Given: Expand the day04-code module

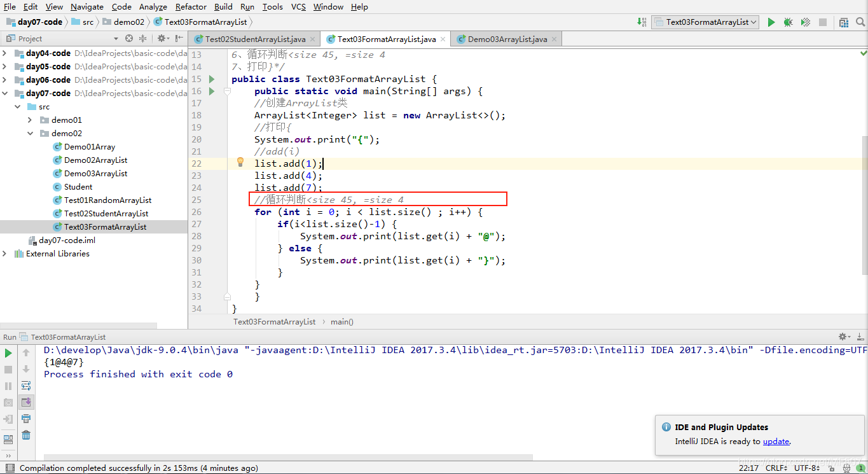Looking at the screenshot, I should 5,53.
